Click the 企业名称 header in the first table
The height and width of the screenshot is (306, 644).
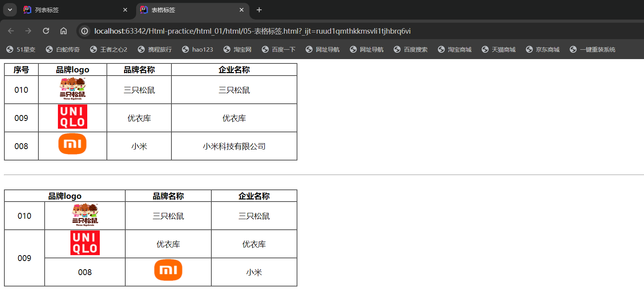pos(234,70)
